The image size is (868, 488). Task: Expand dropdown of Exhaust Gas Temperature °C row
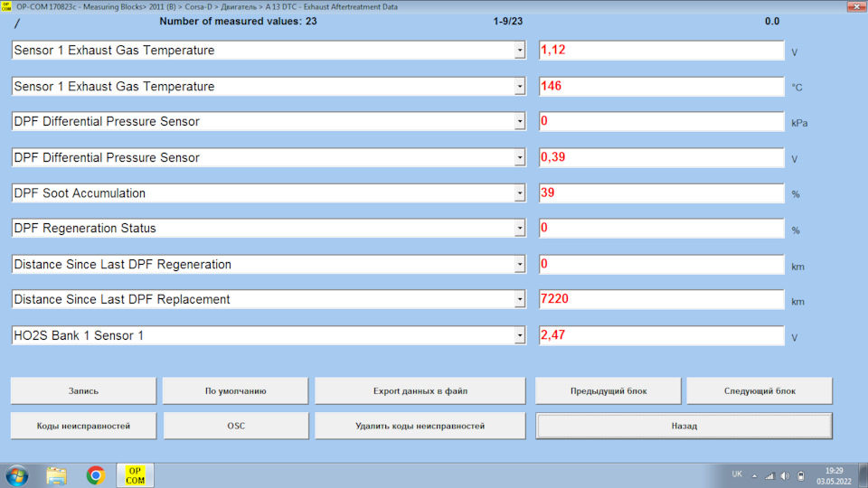click(519, 87)
